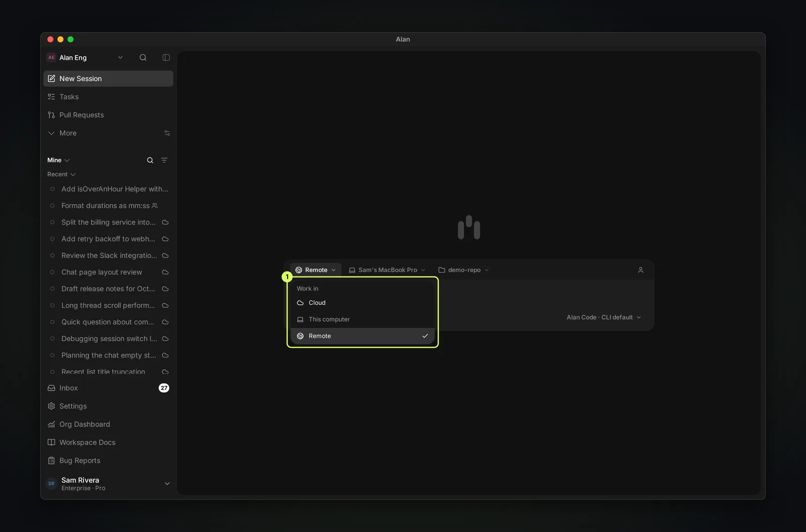
Task: Open the Inbox
Action: pyautogui.click(x=108, y=388)
